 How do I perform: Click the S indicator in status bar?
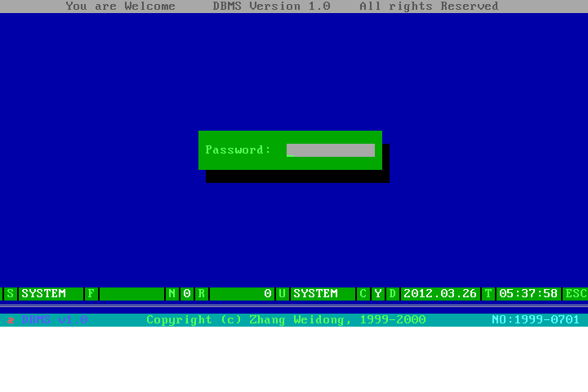tap(11, 293)
